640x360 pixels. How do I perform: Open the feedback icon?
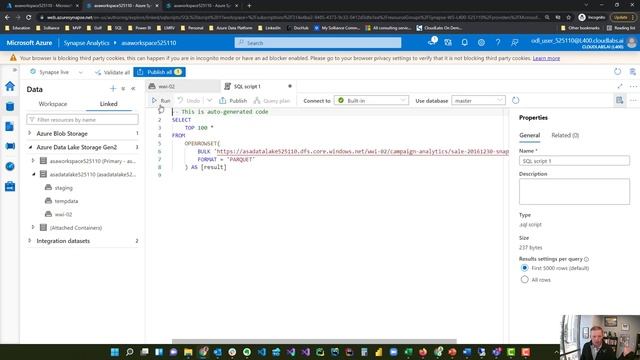click(515, 42)
